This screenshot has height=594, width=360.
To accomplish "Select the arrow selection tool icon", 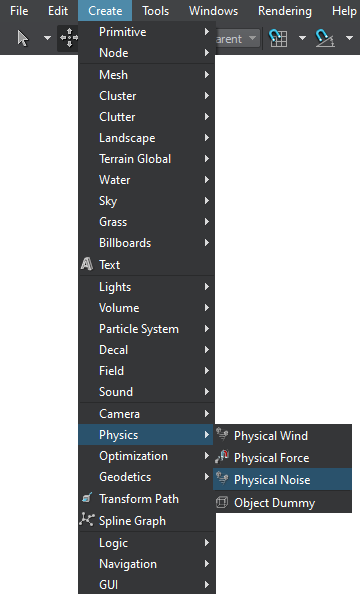I will click(23, 38).
